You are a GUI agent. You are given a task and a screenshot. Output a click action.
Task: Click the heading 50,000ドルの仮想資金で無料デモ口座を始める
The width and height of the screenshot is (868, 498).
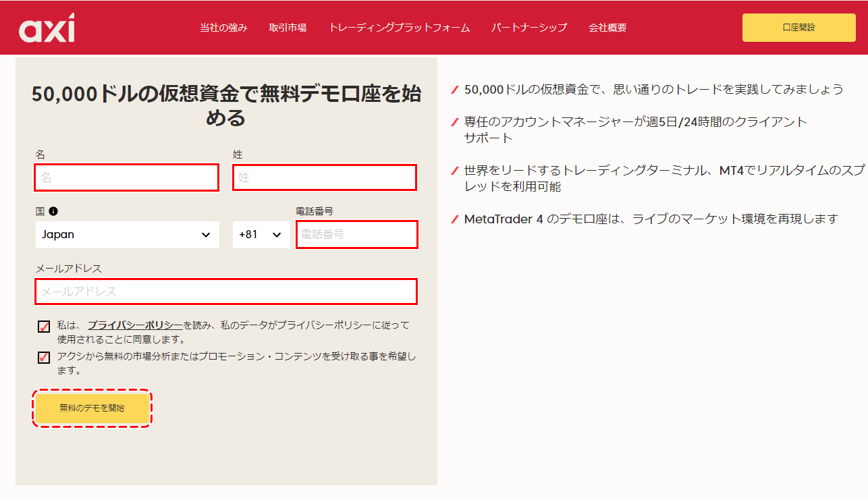click(226, 106)
